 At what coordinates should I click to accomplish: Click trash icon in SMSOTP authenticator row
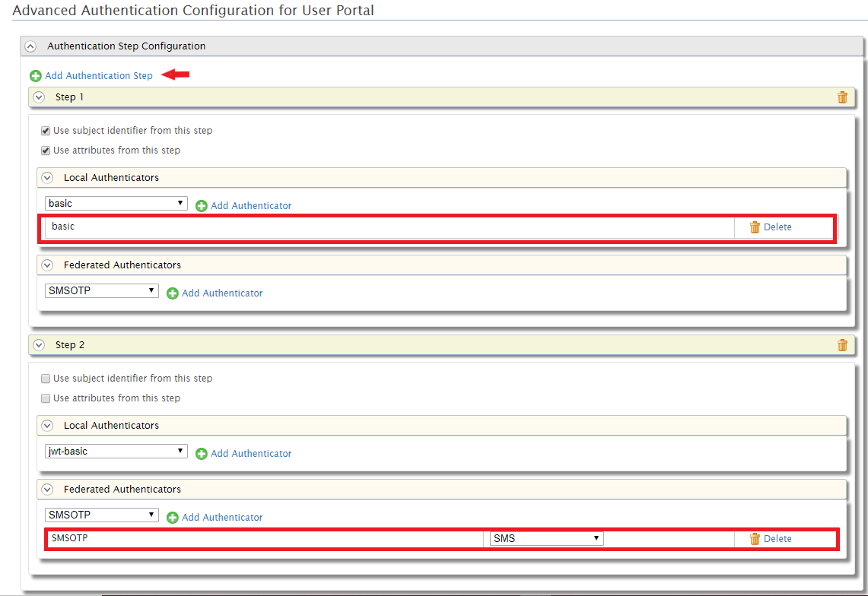[755, 539]
